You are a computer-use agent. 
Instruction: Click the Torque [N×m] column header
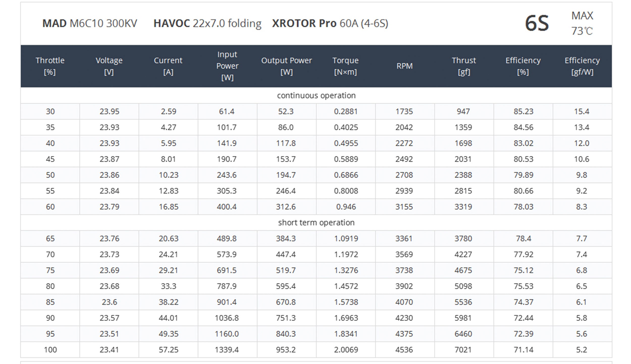[346, 66]
